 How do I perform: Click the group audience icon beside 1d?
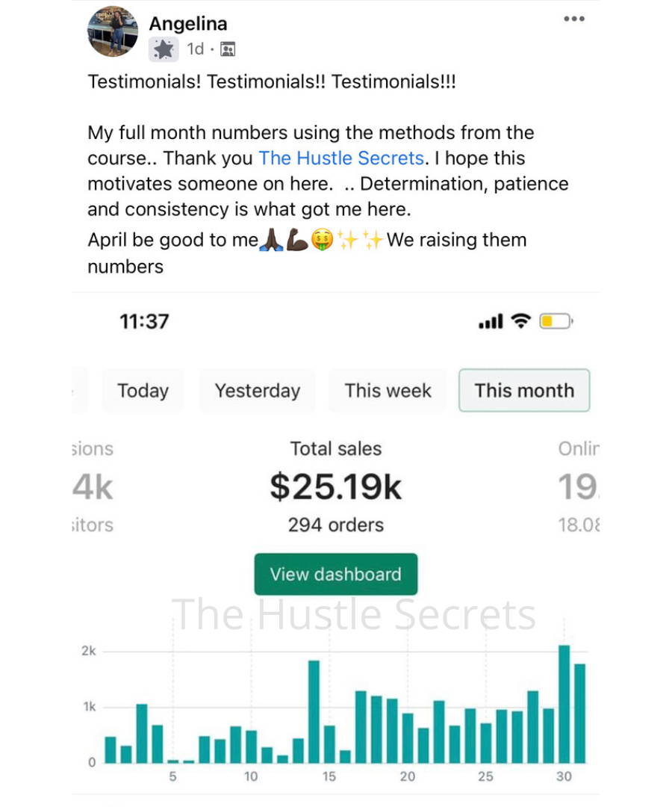[228, 49]
